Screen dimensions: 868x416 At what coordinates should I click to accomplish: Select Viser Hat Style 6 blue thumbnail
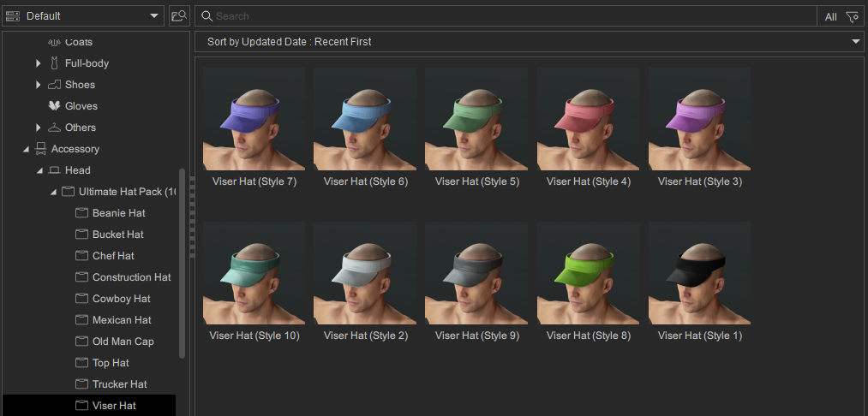(x=365, y=119)
